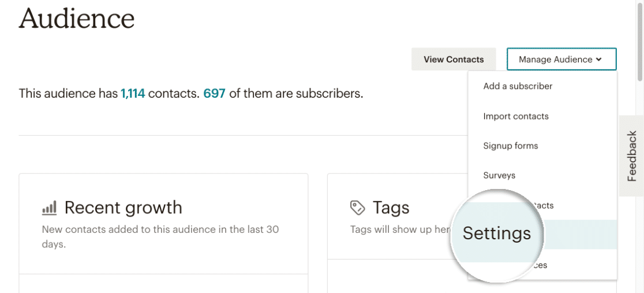Click the Audience page title
The width and height of the screenshot is (644, 293).
pos(77,18)
